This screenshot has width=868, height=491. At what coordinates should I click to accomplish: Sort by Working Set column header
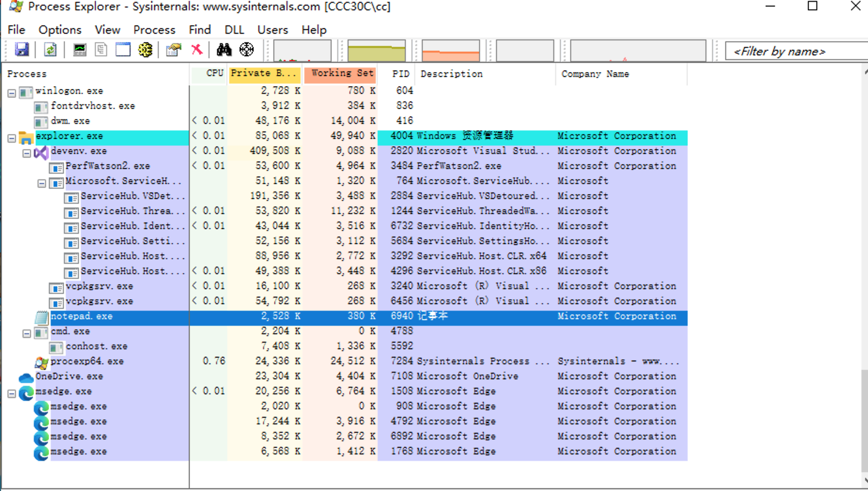tap(341, 74)
